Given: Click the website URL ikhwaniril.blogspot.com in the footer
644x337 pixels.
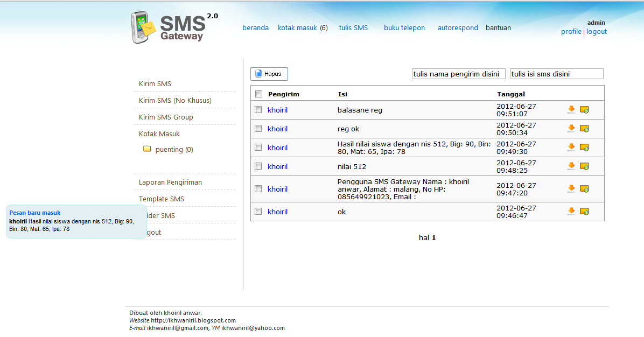Looking at the screenshot, I should tap(193, 321).
